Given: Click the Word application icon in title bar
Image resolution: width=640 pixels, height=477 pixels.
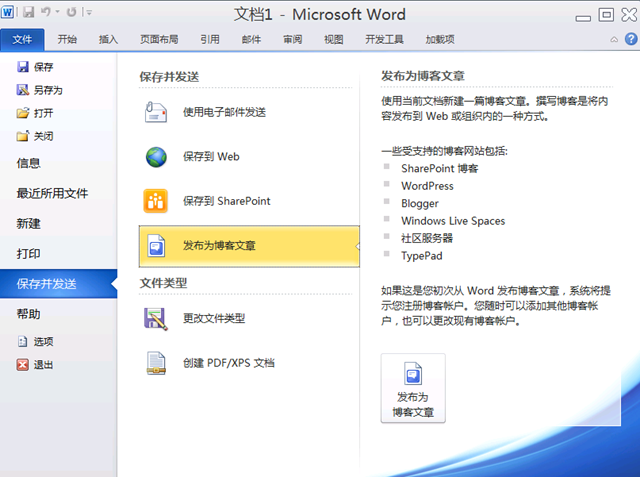Looking at the screenshot, I should point(7,12).
